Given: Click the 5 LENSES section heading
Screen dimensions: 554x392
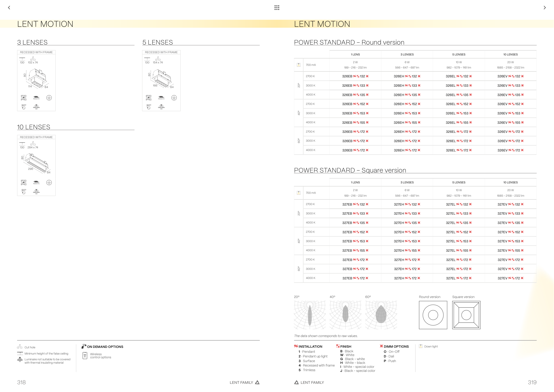Looking at the screenshot, I should pos(158,43).
